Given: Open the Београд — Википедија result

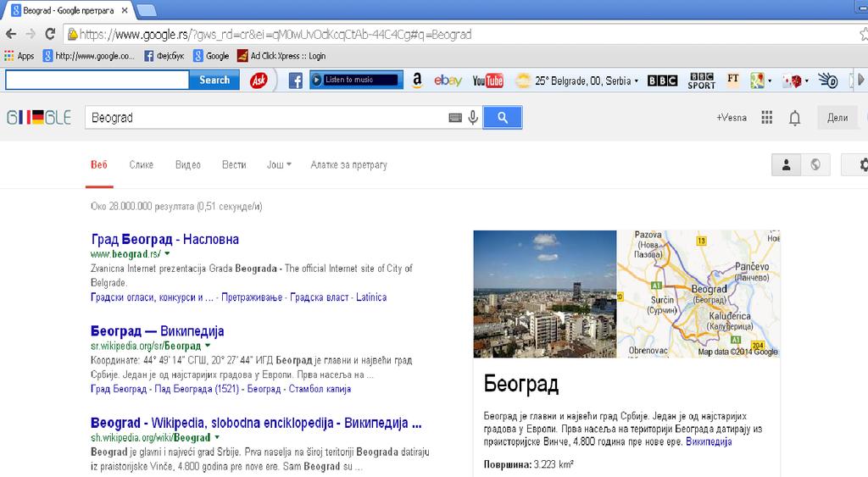Looking at the screenshot, I should tap(157, 331).
